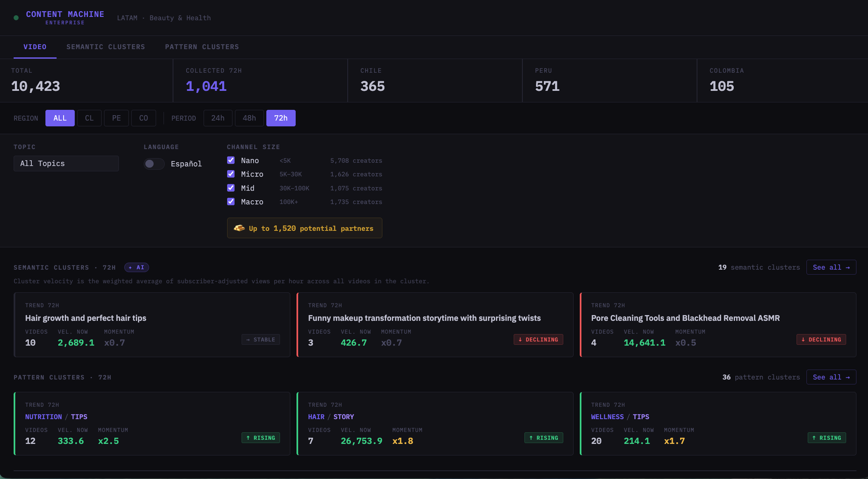The height and width of the screenshot is (479, 868).
Task: Toggle the Español language switch
Action: pos(154,164)
